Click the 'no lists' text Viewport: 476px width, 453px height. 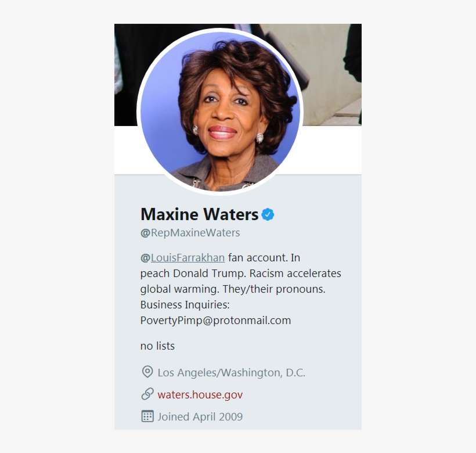click(x=157, y=346)
